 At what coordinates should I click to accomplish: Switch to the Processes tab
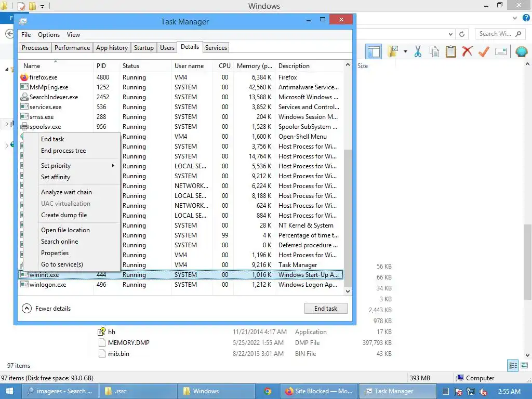(35, 47)
